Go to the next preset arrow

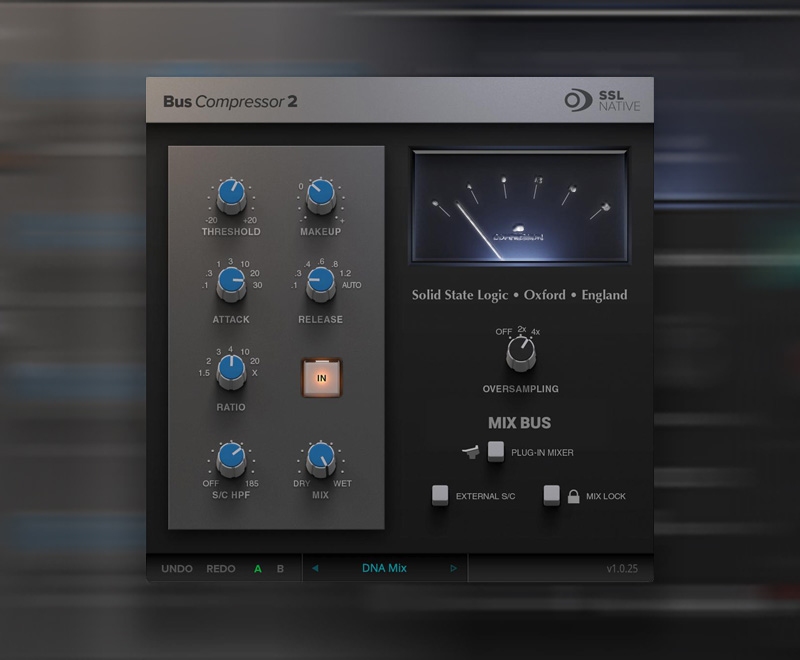pyautogui.click(x=454, y=568)
